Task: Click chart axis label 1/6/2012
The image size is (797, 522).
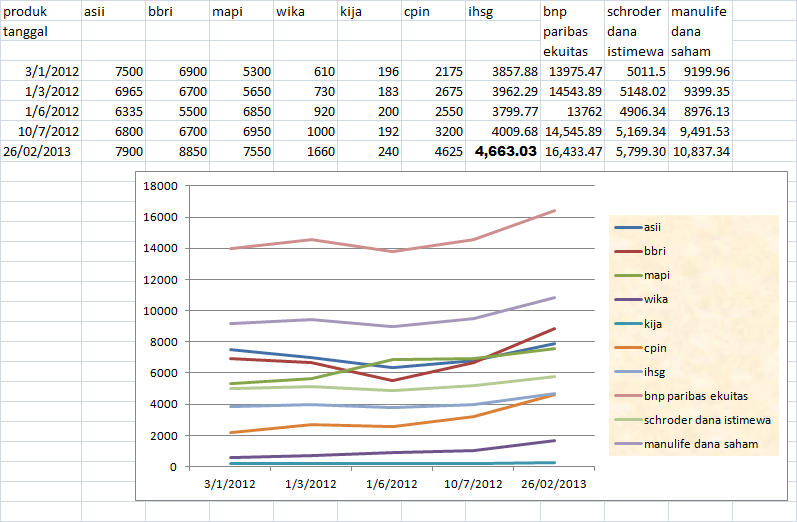Action: pos(392,483)
